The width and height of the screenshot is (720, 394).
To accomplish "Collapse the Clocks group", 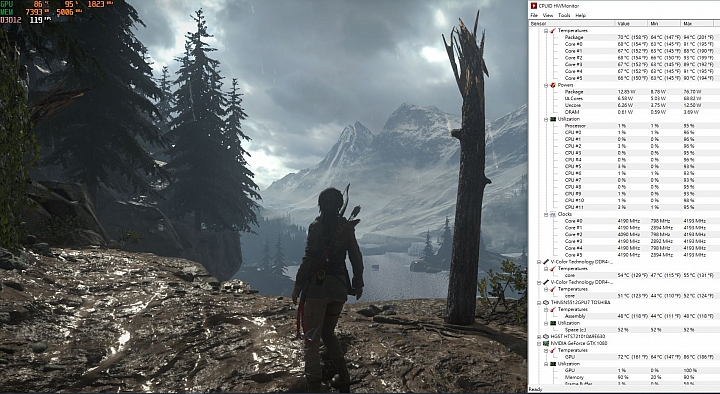I will 546,214.
